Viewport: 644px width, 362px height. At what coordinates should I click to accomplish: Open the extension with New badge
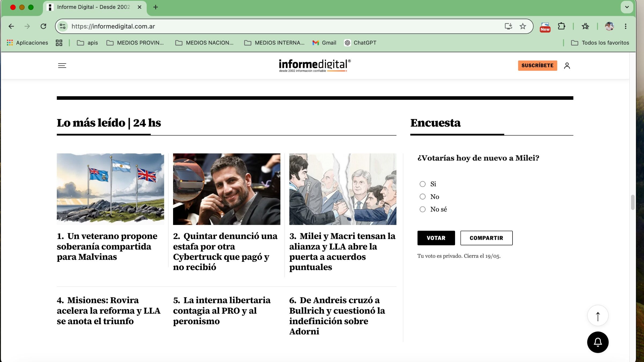(x=545, y=27)
